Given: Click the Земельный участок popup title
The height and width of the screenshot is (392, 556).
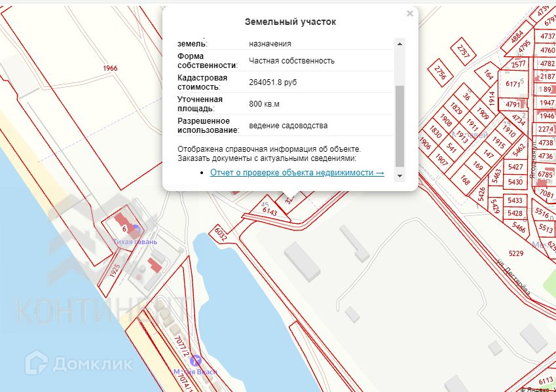Looking at the screenshot, I should [x=290, y=22].
